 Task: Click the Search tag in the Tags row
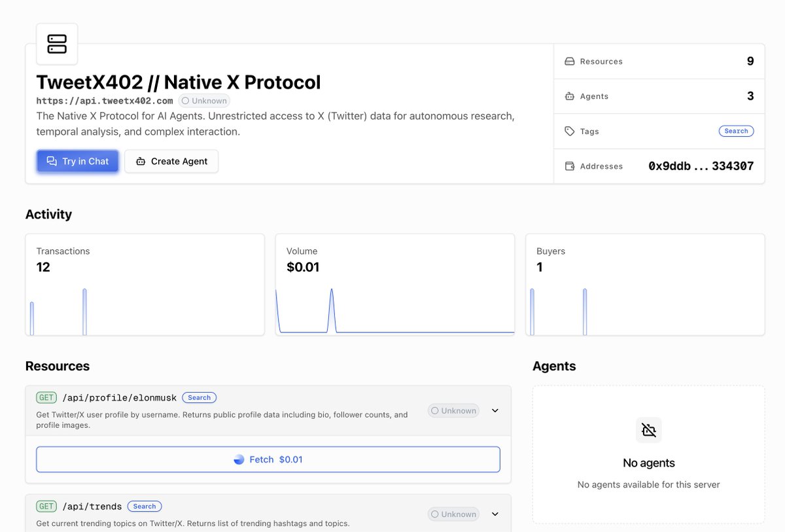(736, 131)
